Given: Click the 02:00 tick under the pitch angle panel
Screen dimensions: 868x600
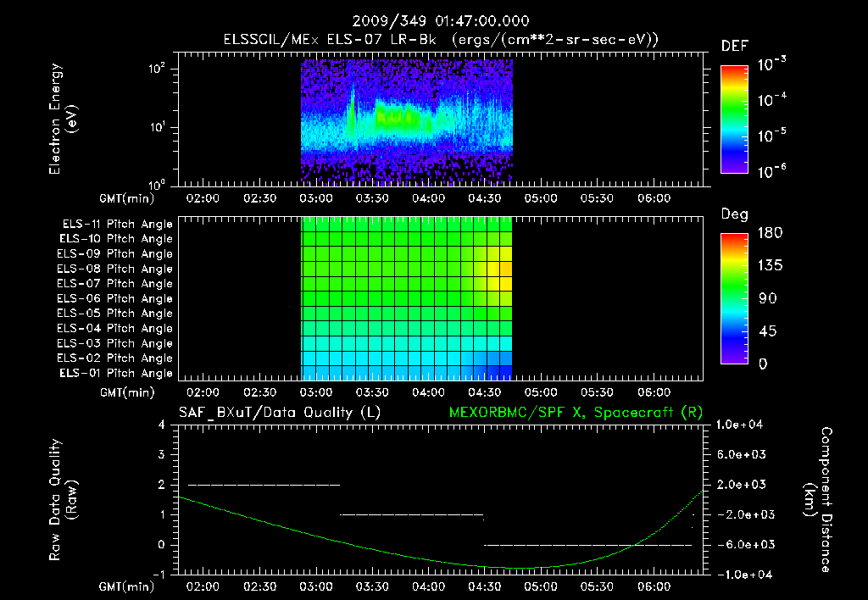Looking at the screenshot, I should 203,392.
